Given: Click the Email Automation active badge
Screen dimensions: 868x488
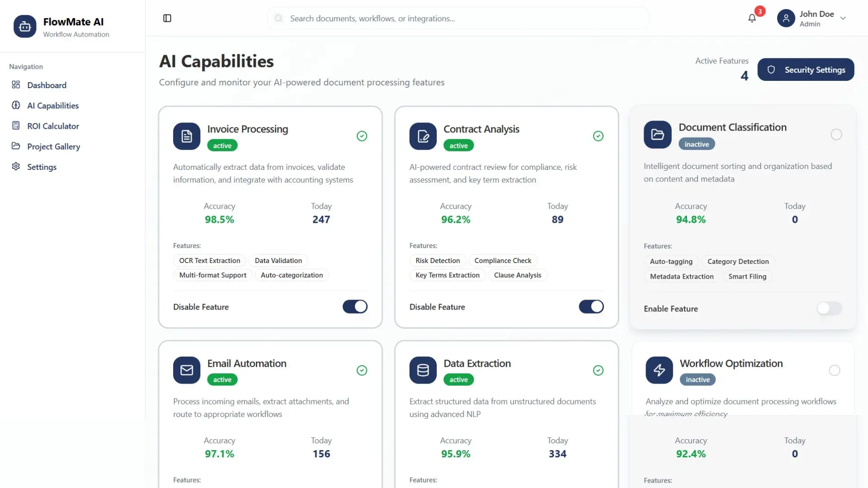Looking at the screenshot, I should click(x=222, y=380).
